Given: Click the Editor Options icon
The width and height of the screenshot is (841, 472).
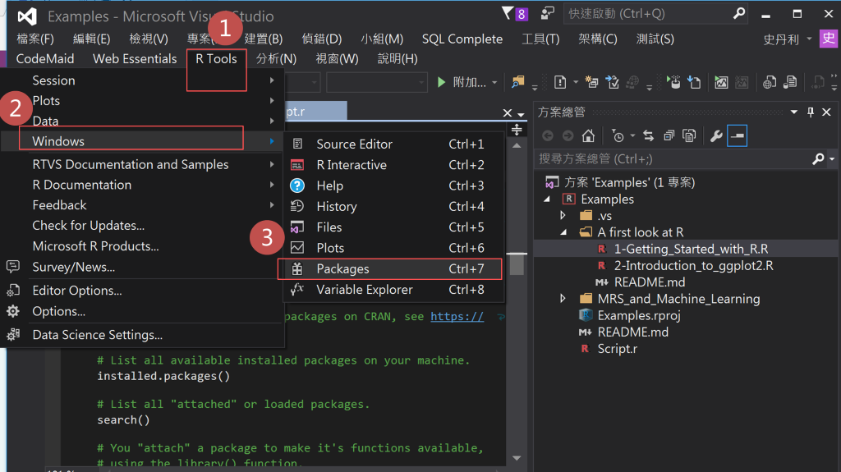Looking at the screenshot, I should click(13, 290).
